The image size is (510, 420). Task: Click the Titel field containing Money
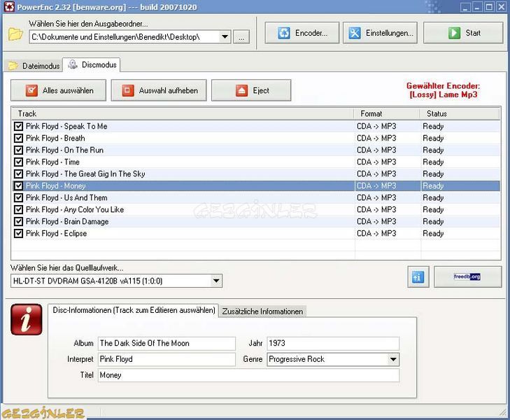248,375
